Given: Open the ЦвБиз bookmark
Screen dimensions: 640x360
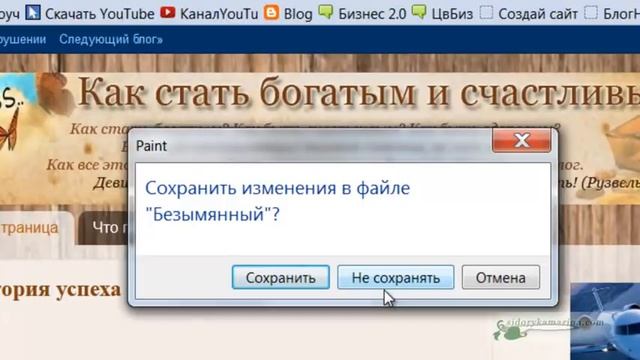Looking at the screenshot, I should pos(452,14).
